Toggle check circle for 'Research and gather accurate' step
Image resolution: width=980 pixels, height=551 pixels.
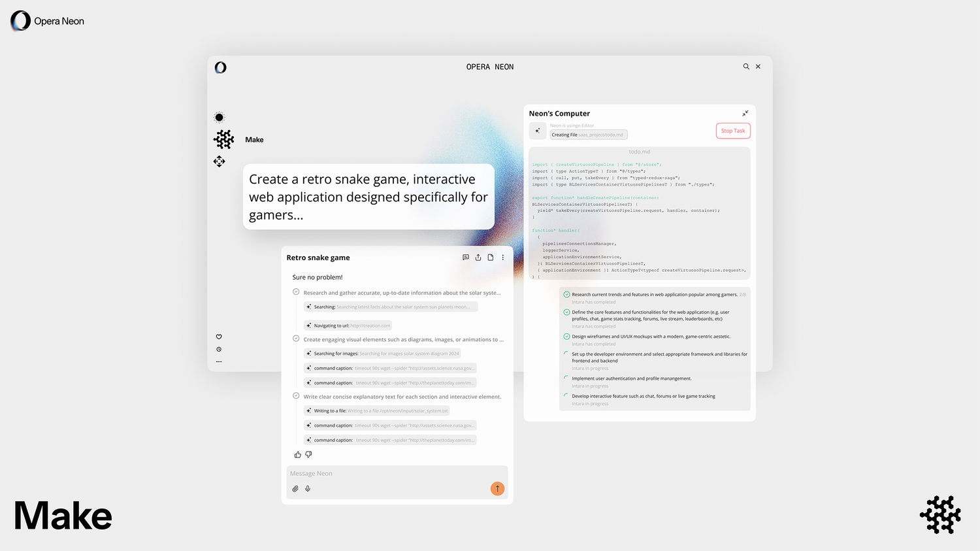click(296, 292)
